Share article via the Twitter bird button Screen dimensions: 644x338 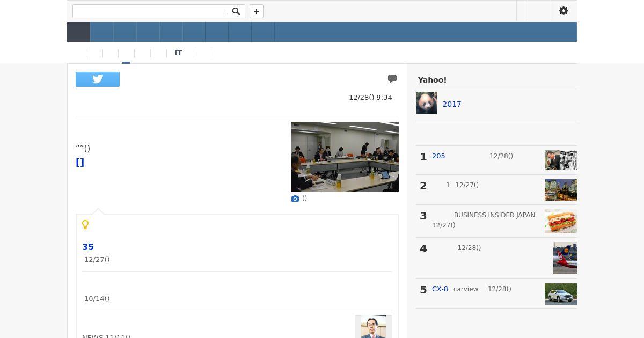[x=98, y=79]
